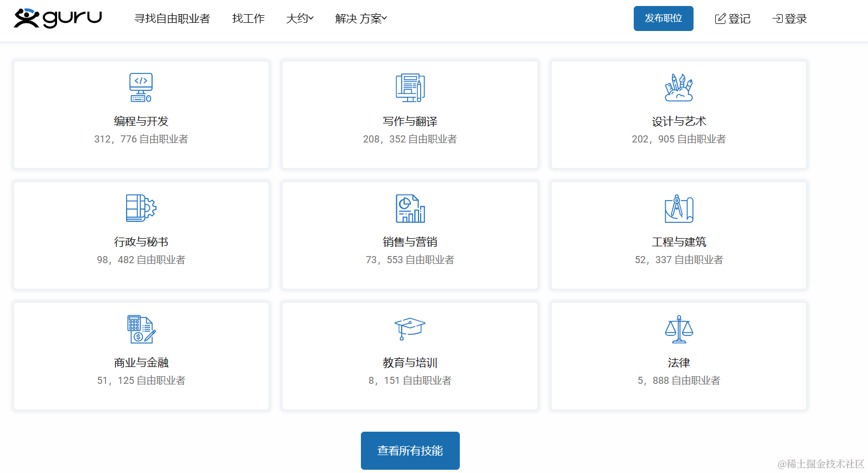Expand the 解决方案 dropdown menu
Screen dimensions: 868x473
tap(361, 18)
